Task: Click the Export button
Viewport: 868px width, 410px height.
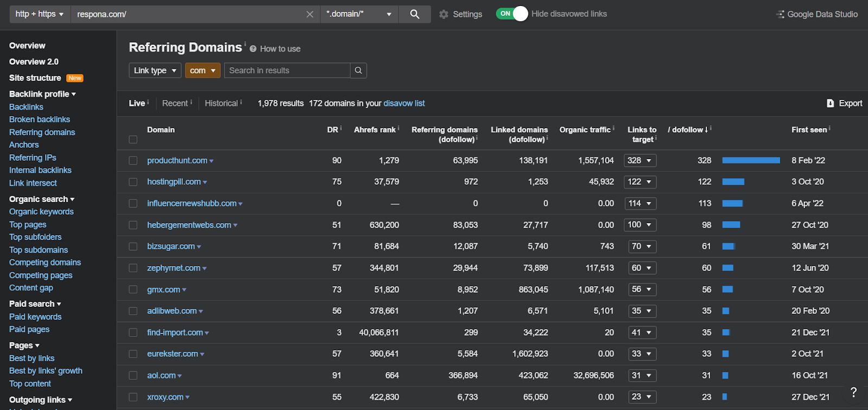Action: pos(844,103)
